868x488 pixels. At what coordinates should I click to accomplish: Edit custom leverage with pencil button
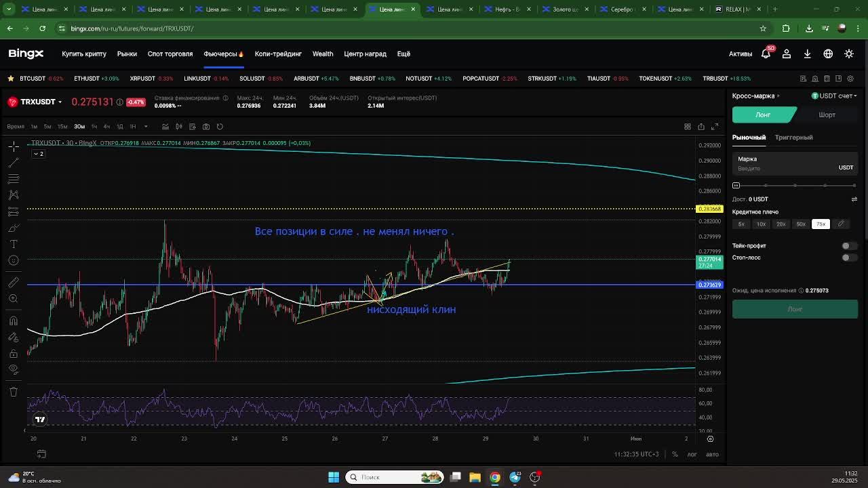tap(841, 224)
